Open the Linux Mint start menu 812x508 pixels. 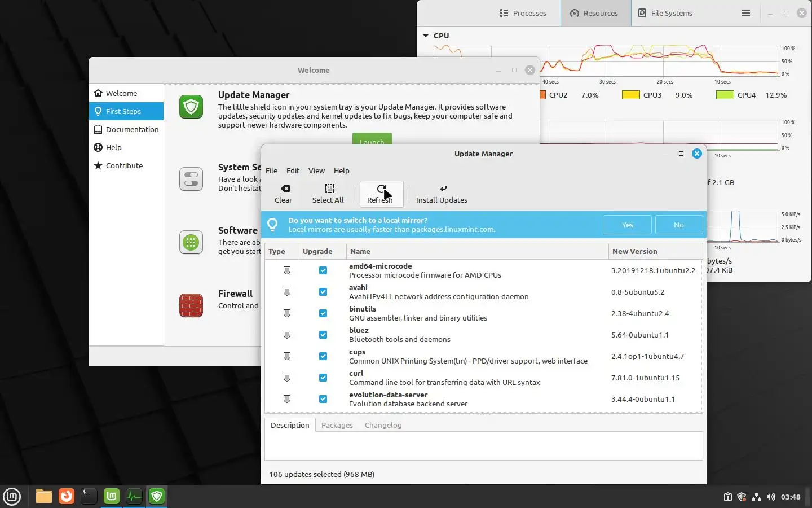[x=12, y=497]
